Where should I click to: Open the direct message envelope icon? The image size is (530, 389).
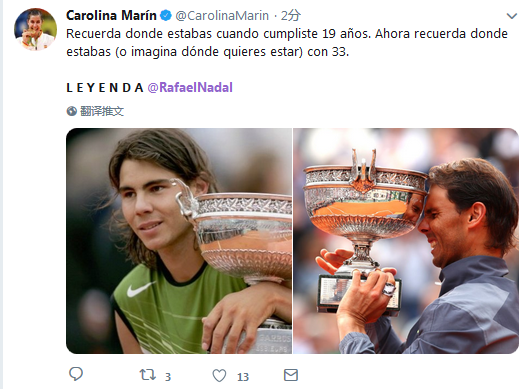click(291, 375)
